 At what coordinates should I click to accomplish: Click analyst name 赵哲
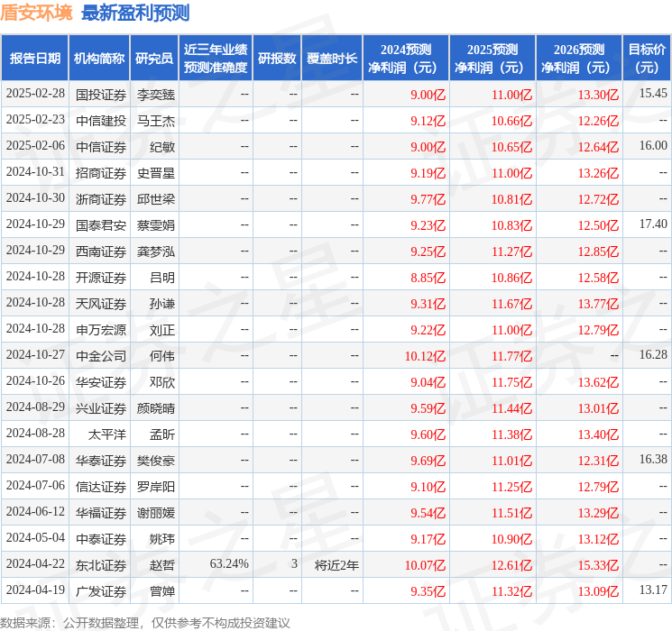click(162, 565)
